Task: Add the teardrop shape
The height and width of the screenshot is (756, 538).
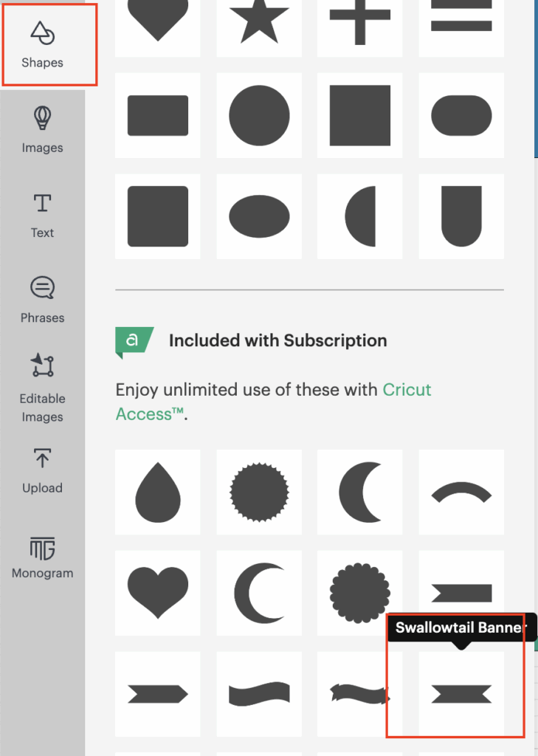Action: tap(158, 492)
